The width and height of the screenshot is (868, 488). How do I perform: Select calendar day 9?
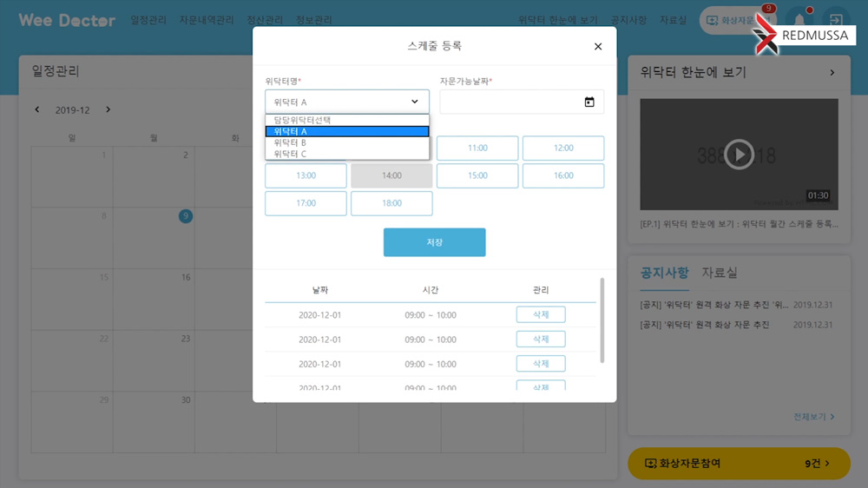[x=186, y=216]
